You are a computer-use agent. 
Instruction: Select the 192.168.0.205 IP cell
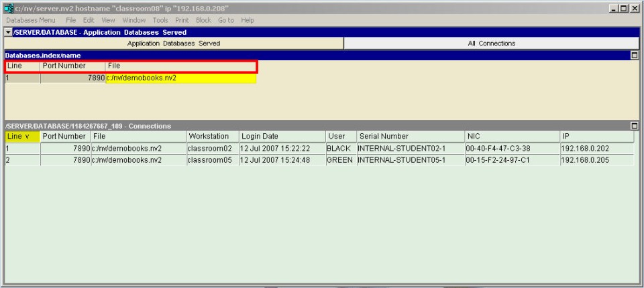596,161
